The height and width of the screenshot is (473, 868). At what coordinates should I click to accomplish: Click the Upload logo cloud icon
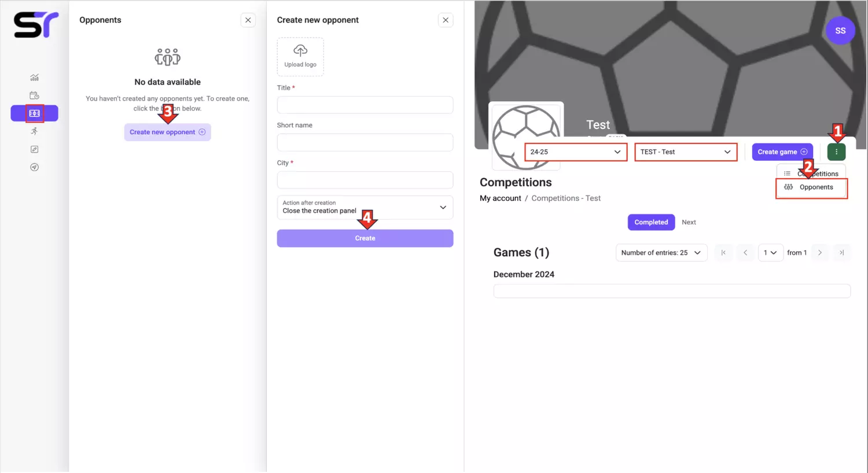point(300,50)
